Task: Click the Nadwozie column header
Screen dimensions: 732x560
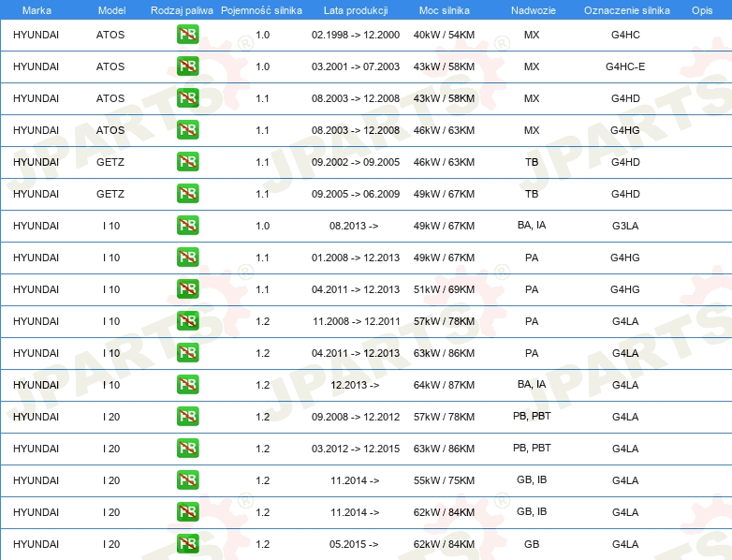Action: pos(534,10)
